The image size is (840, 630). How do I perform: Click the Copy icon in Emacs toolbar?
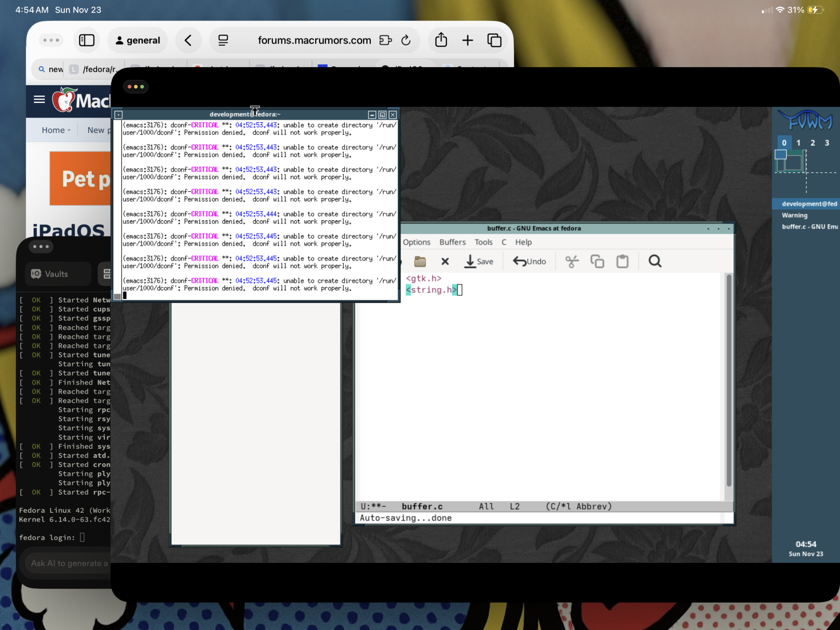[597, 261]
